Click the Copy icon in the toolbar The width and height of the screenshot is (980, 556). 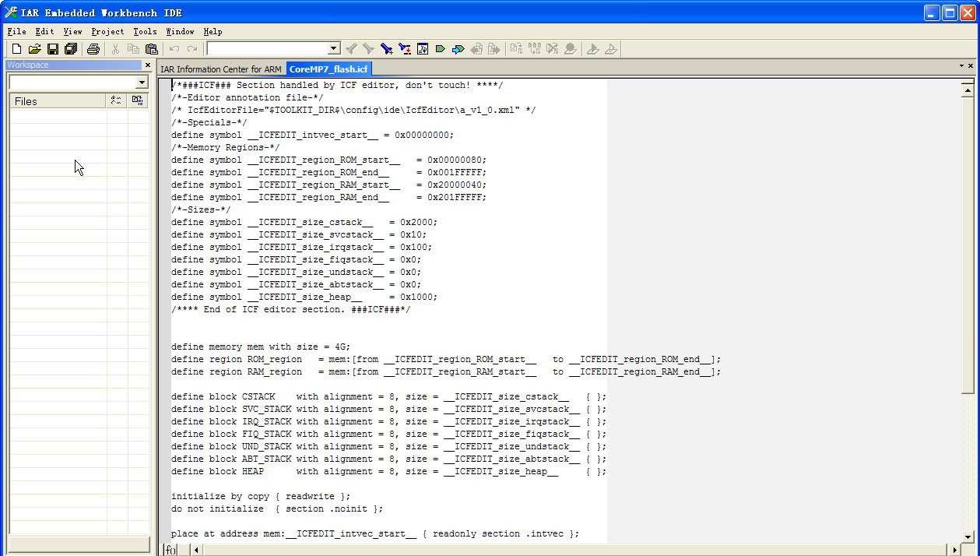click(133, 49)
